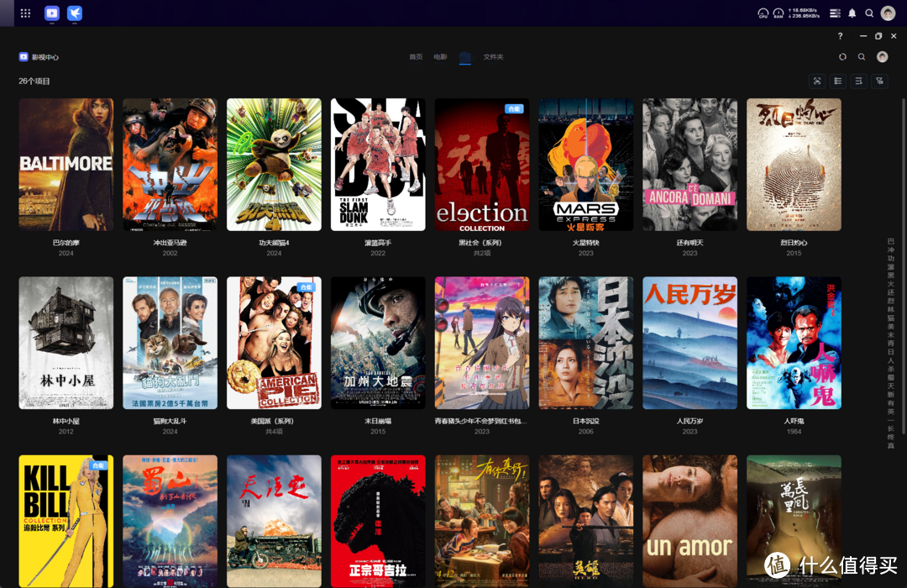Open the Kill Bill collection poster
Viewport: 907px width, 588px height.
click(x=66, y=521)
